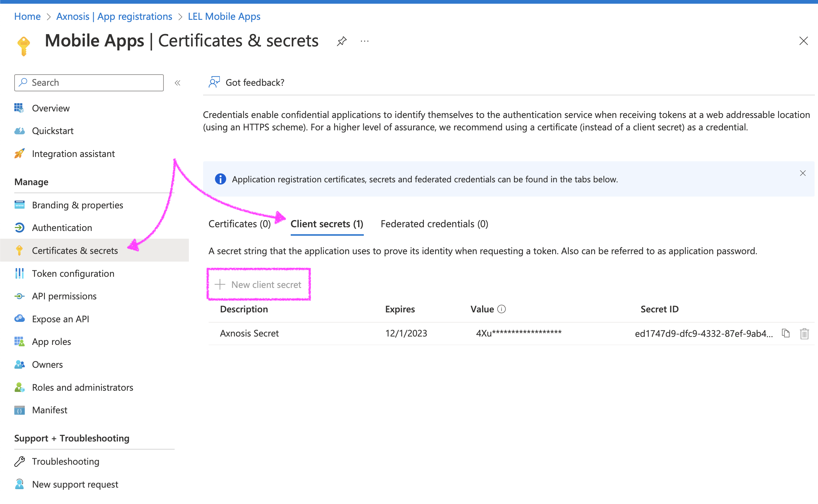Click New client secret button
818x504 pixels.
pyautogui.click(x=258, y=284)
